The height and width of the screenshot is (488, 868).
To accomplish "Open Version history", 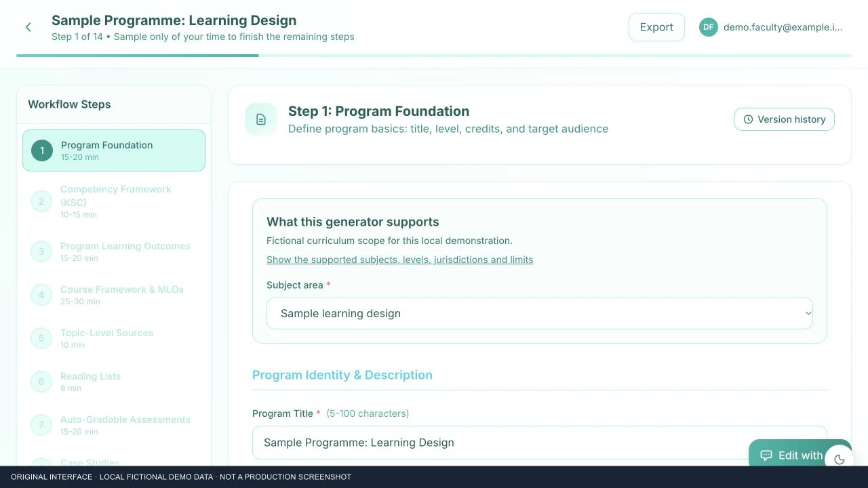I will pyautogui.click(x=784, y=119).
